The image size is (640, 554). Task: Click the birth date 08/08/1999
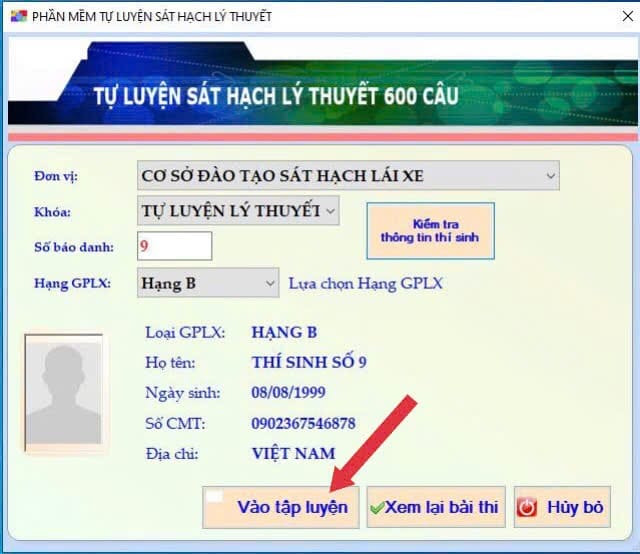click(x=288, y=392)
